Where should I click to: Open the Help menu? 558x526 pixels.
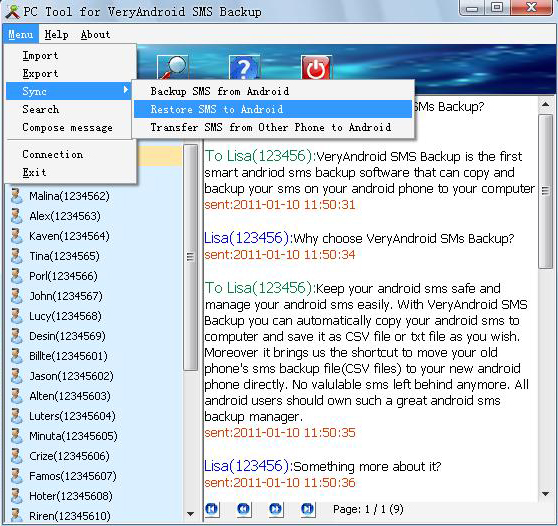point(56,35)
